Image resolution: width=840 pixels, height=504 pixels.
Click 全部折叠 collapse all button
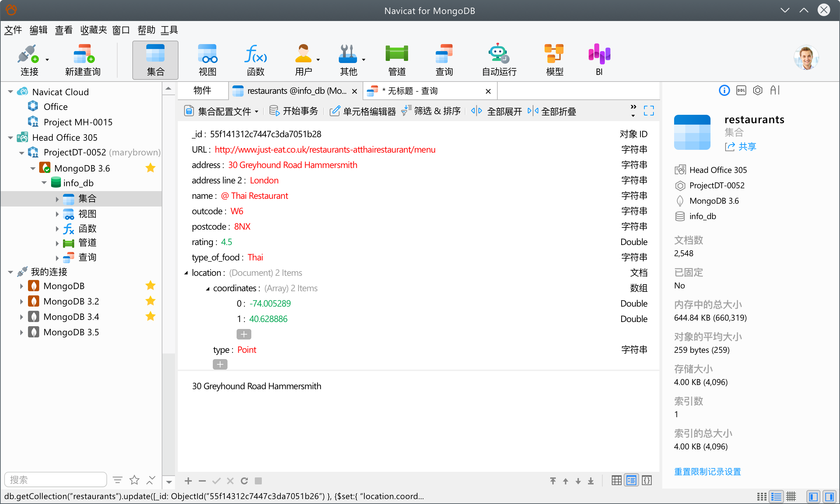(x=552, y=111)
